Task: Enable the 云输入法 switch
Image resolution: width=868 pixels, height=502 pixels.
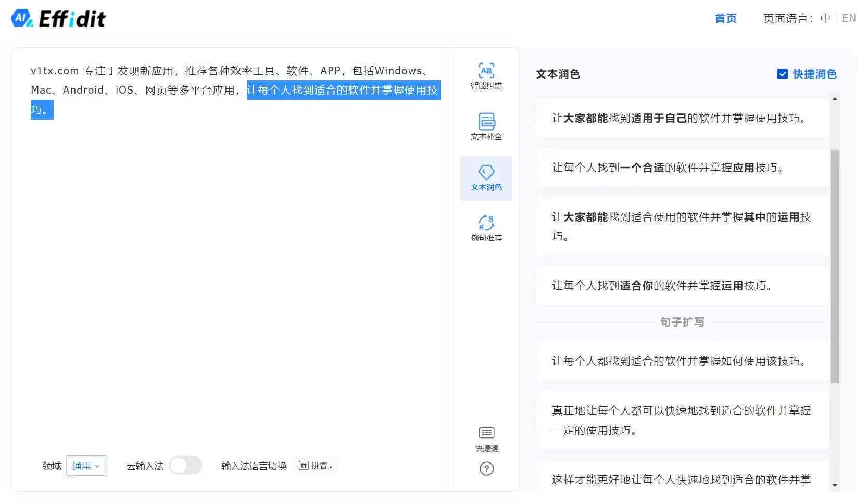Action: 185,466
